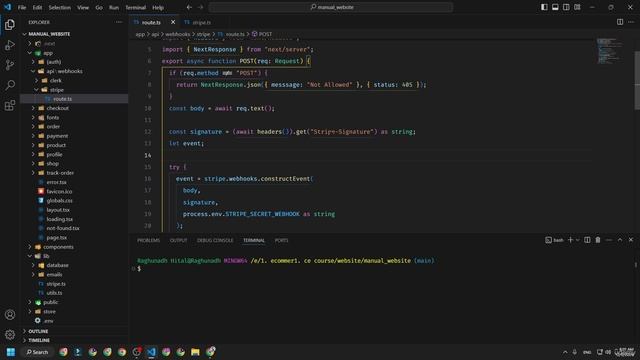Split the terminal

point(587,240)
